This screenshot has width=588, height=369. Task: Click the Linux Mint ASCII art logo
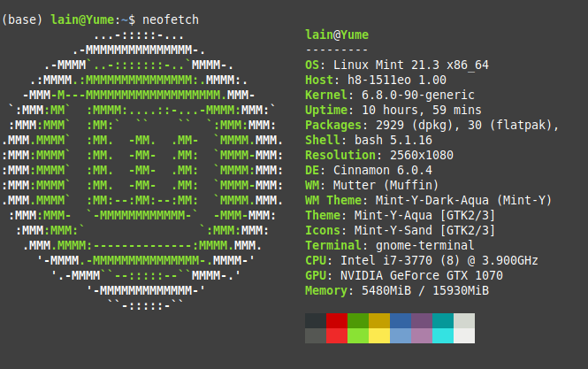click(142, 170)
